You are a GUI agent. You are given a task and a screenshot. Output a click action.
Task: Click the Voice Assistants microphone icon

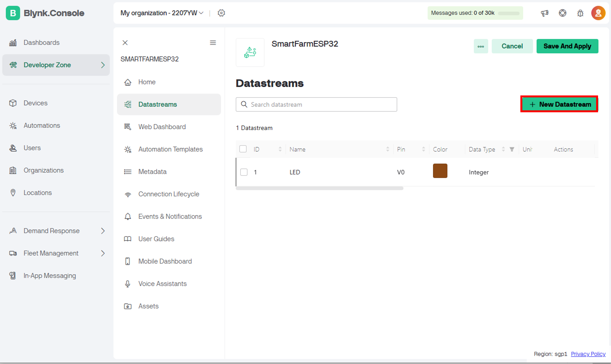128,284
